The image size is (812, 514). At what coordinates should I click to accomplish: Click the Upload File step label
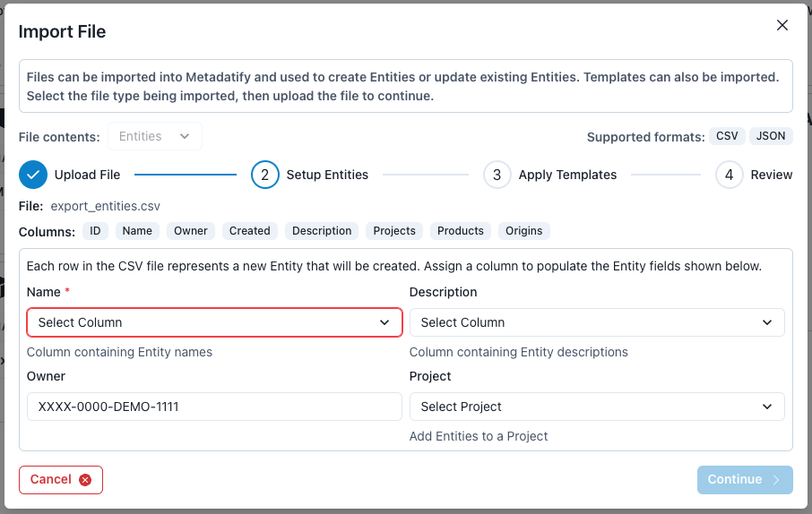[x=87, y=175]
